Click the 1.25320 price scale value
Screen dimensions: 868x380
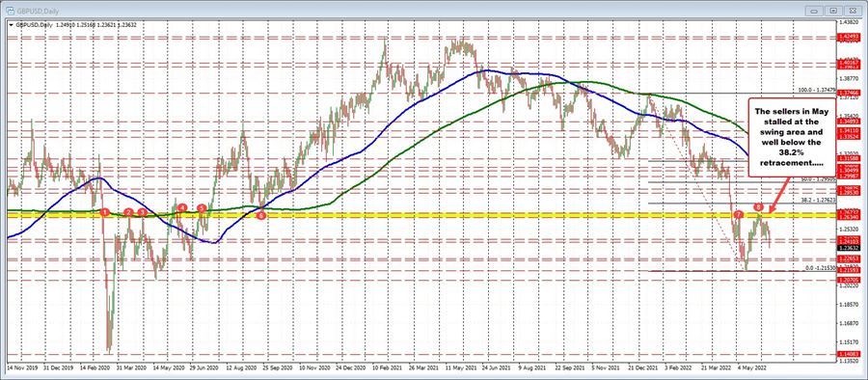[x=848, y=229]
